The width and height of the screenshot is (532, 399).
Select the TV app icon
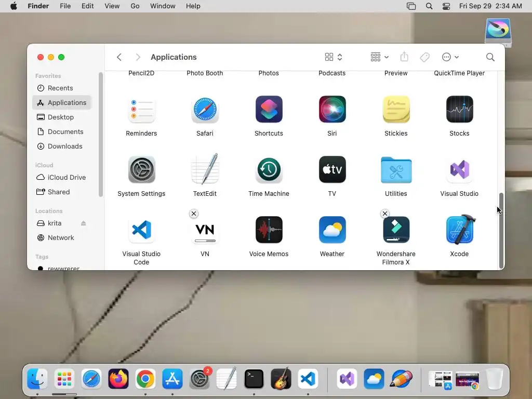coord(332,170)
